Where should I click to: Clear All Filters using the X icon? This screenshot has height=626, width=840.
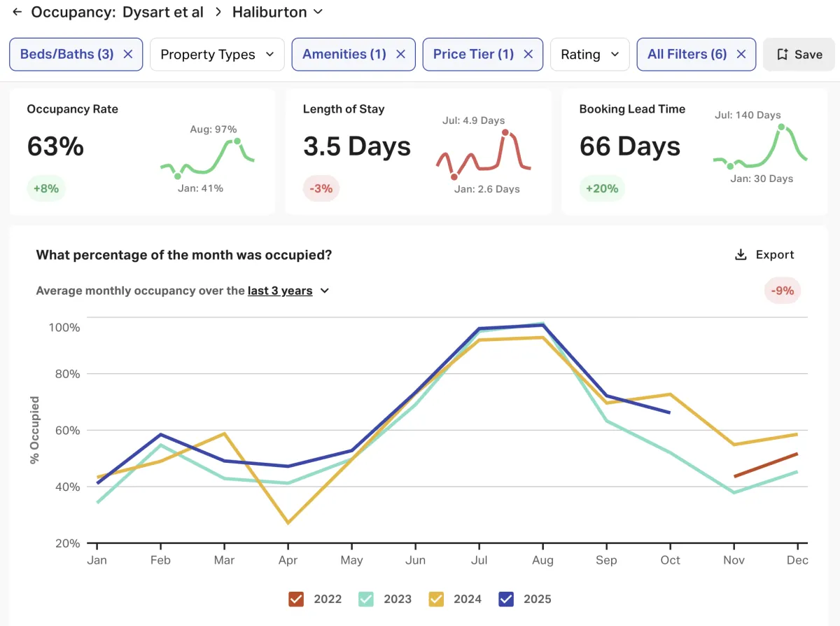pyautogui.click(x=741, y=55)
